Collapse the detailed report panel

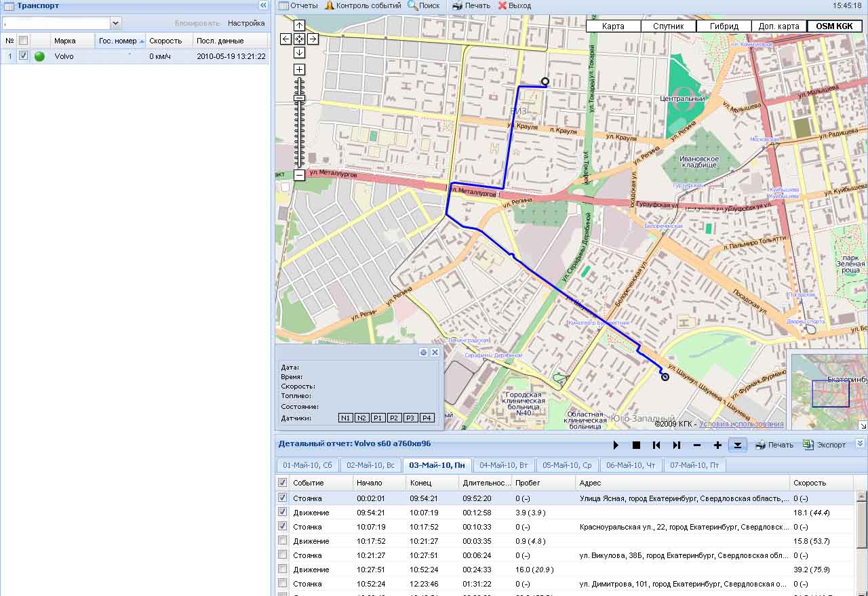point(860,443)
